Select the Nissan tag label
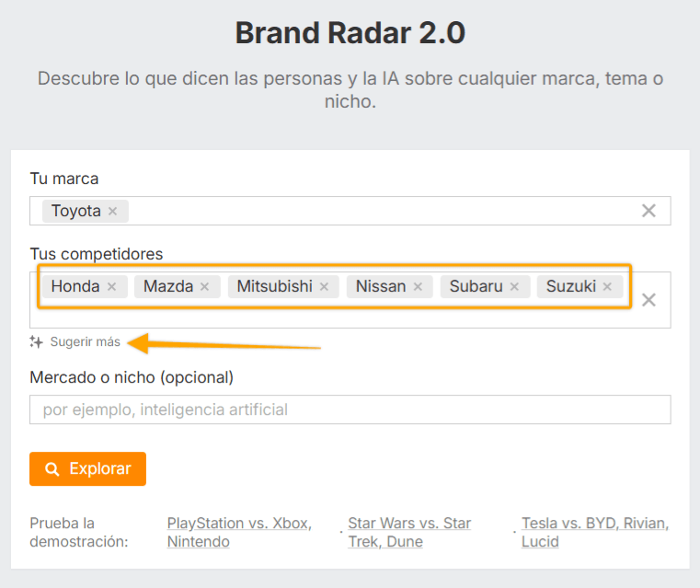 coord(381,286)
